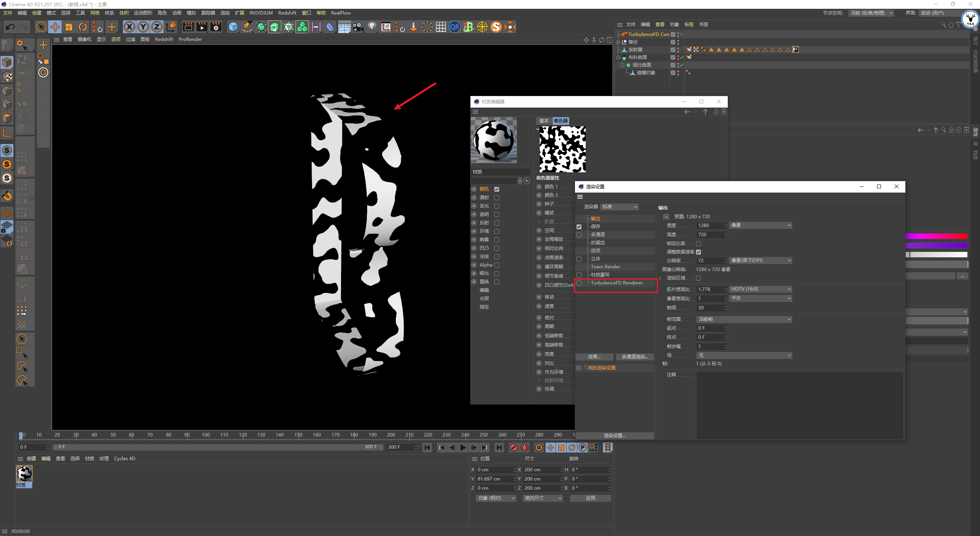Viewport: 980px width, 536px height.
Task: Open the 渲染器 标准 dropdown
Action: pos(619,207)
